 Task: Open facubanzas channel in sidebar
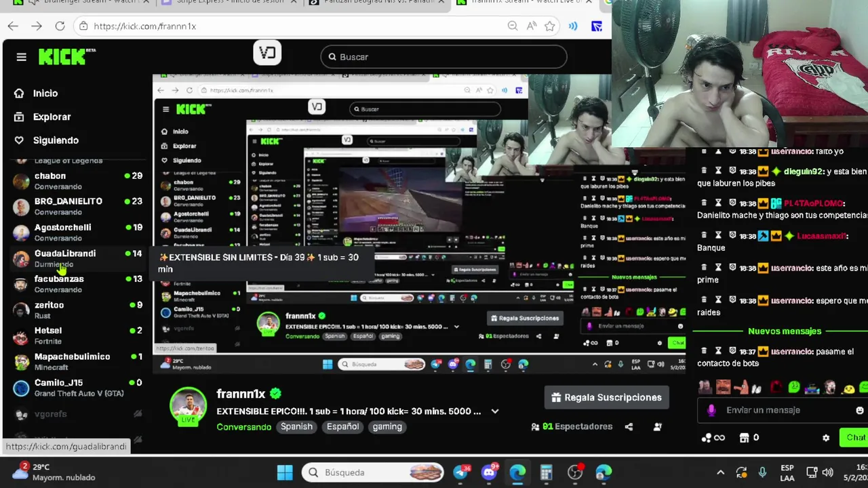click(78, 284)
